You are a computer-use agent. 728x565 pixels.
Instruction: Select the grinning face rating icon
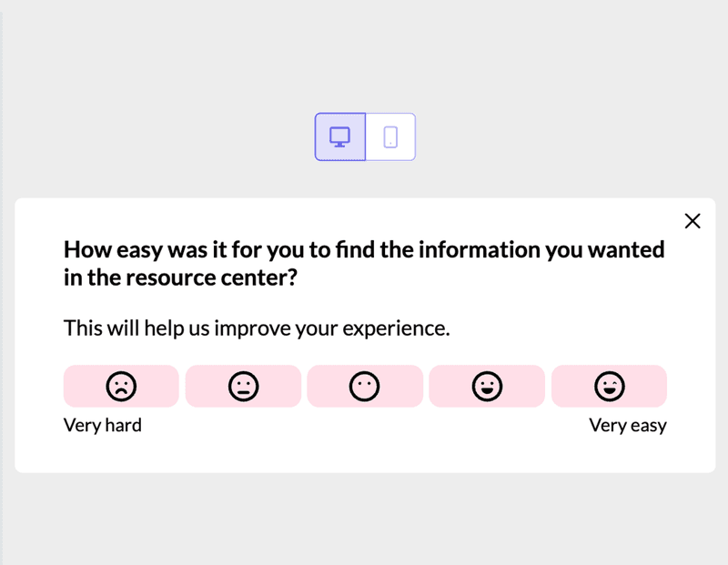609,386
